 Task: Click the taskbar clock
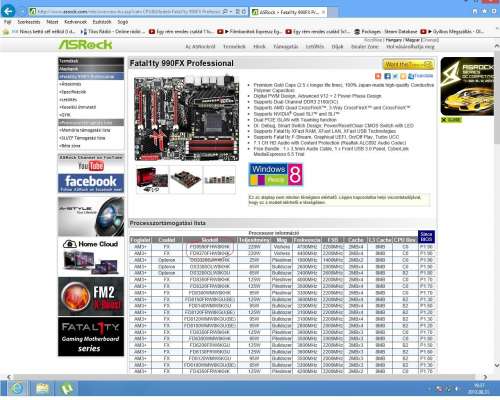point(479,389)
